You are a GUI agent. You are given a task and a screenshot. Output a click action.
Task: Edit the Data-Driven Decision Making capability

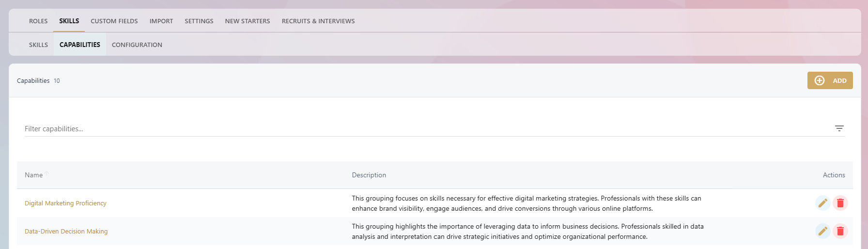(822, 231)
